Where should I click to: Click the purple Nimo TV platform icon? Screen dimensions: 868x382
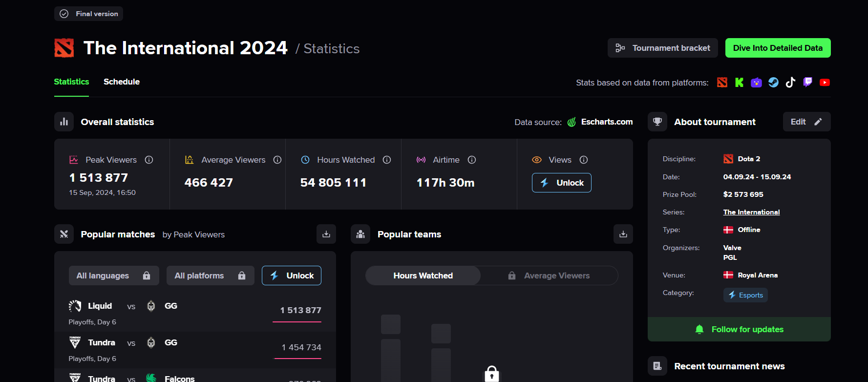point(756,83)
